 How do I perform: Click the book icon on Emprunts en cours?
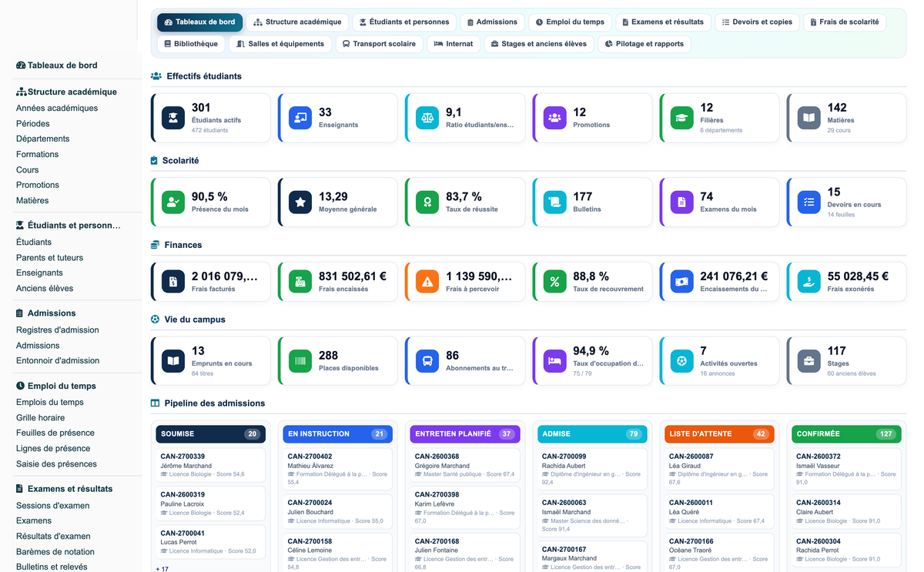(x=173, y=361)
